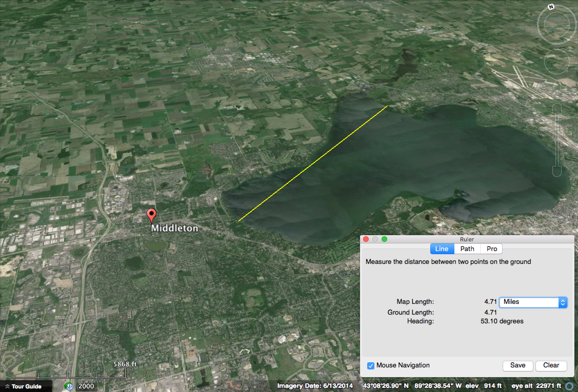578x392 pixels.
Task: Switch to the Line tab
Action: coord(442,249)
